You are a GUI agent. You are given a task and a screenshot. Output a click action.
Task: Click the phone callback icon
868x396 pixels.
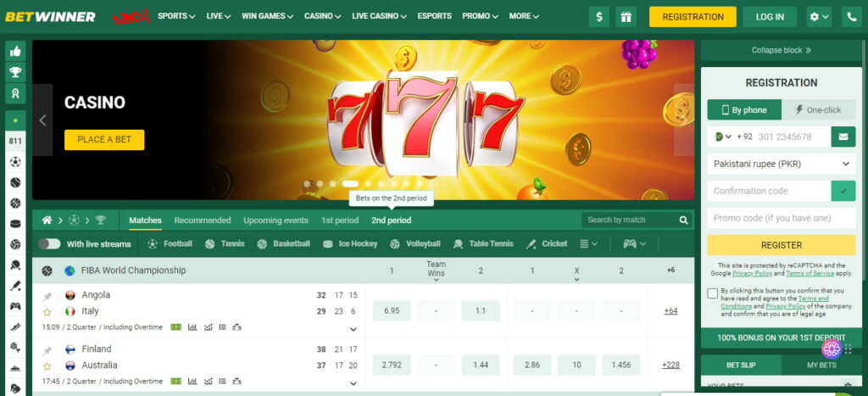(851, 17)
